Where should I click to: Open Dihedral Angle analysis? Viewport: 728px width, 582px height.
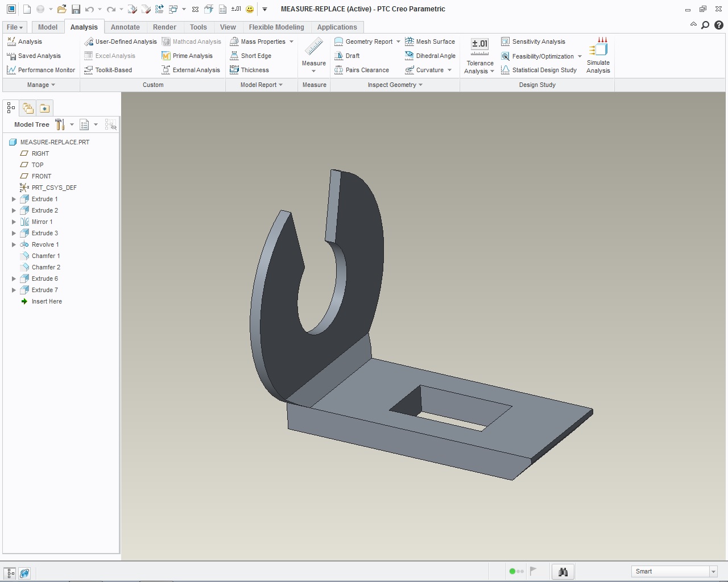coord(430,56)
